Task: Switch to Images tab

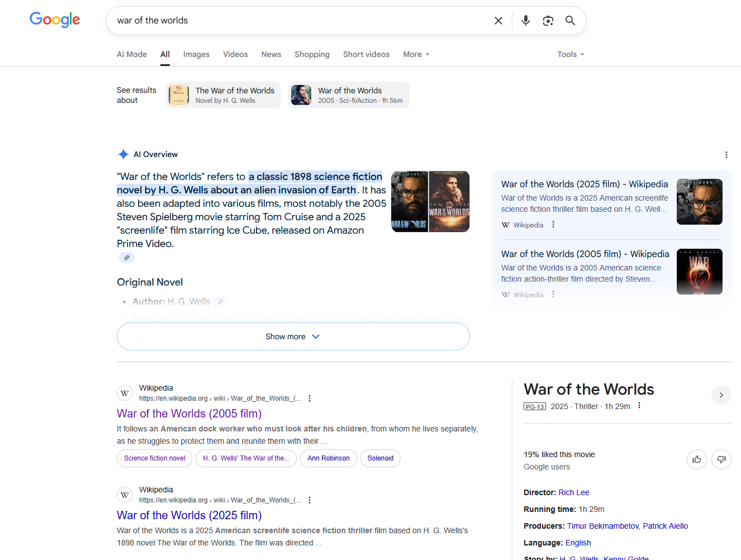Action: point(196,54)
